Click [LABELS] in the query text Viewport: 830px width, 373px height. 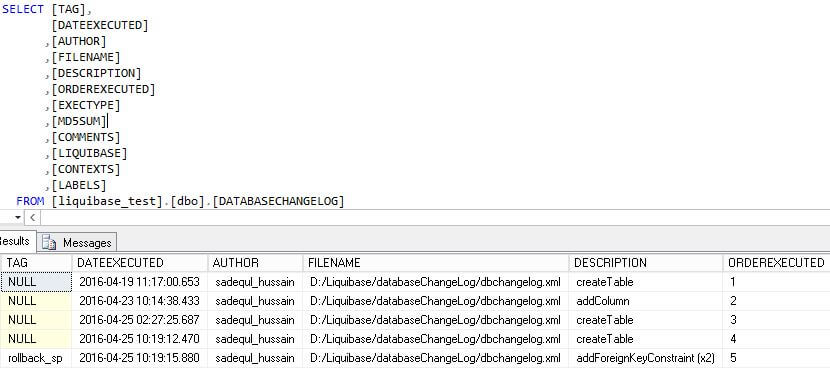point(79,185)
